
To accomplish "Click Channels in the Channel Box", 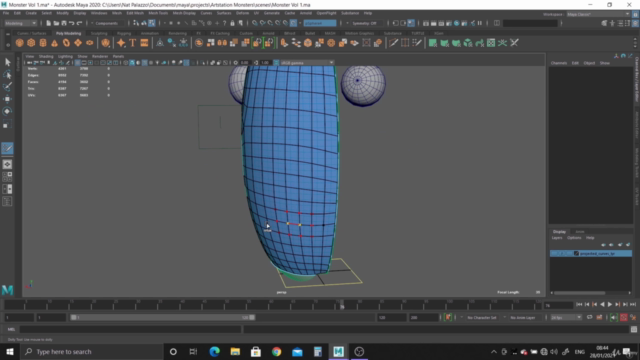I will tap(559, 63).
